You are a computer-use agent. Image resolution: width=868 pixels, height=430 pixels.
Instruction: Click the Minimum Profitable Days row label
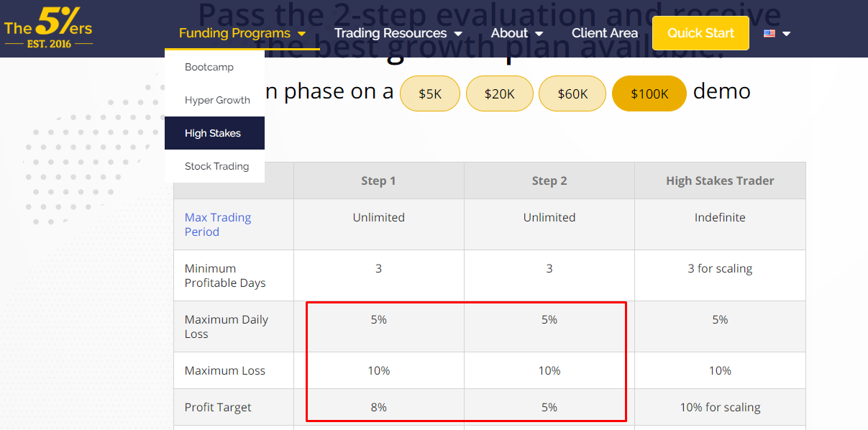(x=225, y=275)
